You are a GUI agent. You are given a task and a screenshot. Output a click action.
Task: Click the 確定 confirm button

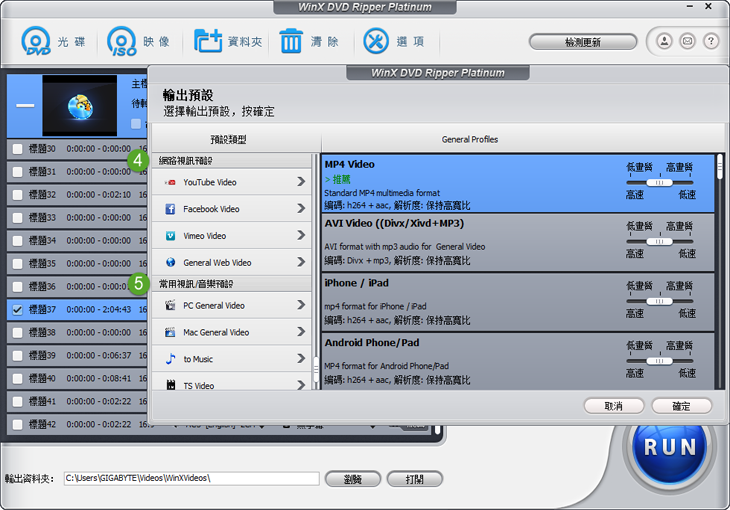(681, 406)
